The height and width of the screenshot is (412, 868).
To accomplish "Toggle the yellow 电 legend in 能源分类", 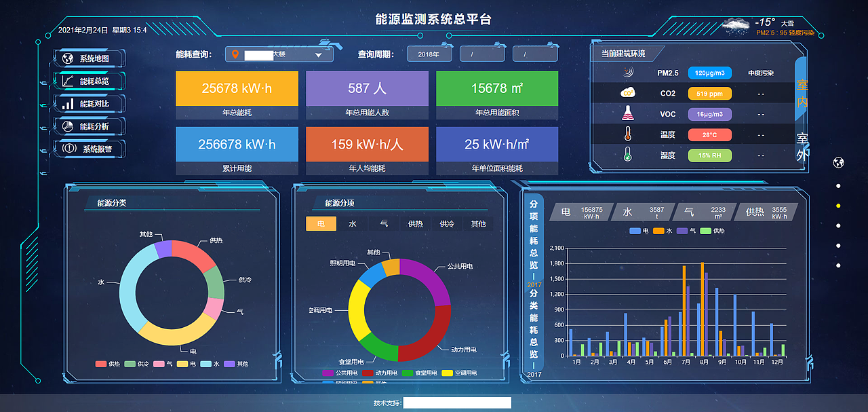I will [186, 364].
